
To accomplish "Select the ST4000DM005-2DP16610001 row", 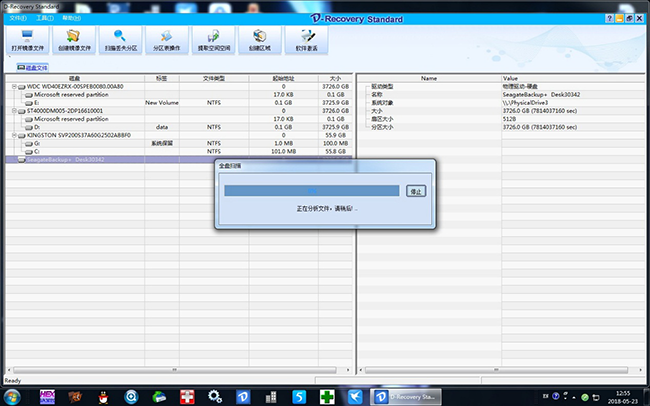I will coord(178,111).
